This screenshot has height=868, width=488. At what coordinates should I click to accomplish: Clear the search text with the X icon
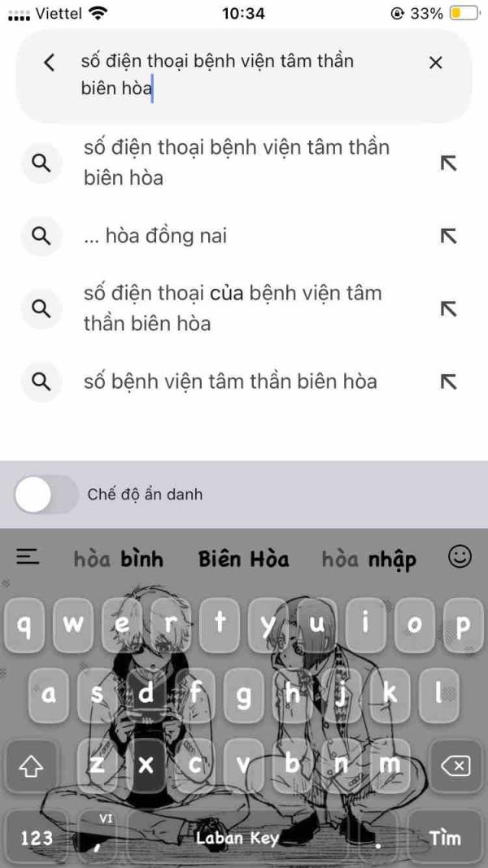click(436, 63)
